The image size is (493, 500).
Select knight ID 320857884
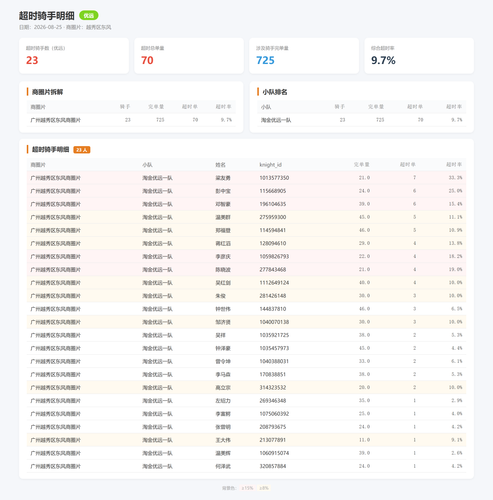coord(273,466)
